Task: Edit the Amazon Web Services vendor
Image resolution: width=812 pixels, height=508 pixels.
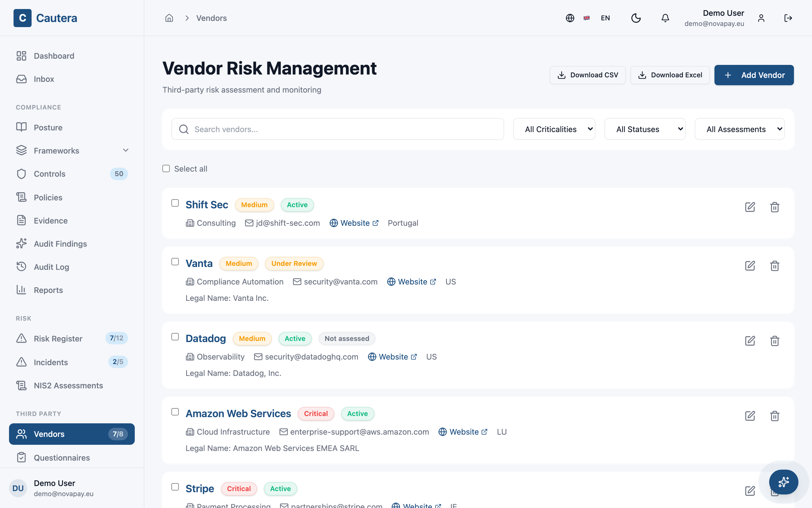Action: click(x=750, y=416)
